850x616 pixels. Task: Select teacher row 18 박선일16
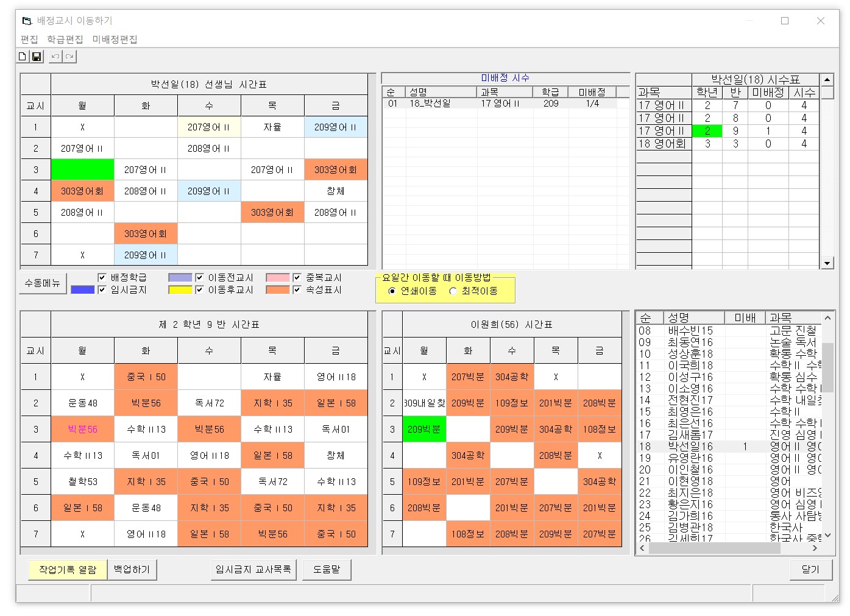[x=729, y=446]
